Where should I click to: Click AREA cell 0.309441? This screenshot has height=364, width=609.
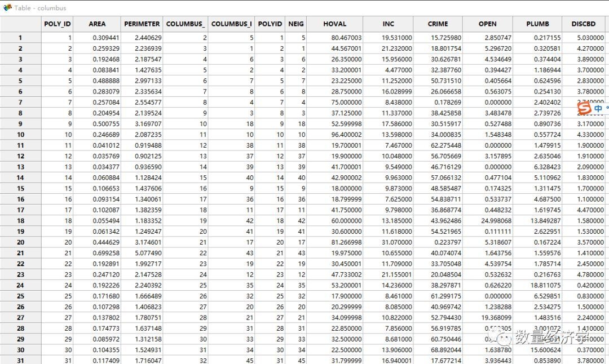tap(97, 38)
